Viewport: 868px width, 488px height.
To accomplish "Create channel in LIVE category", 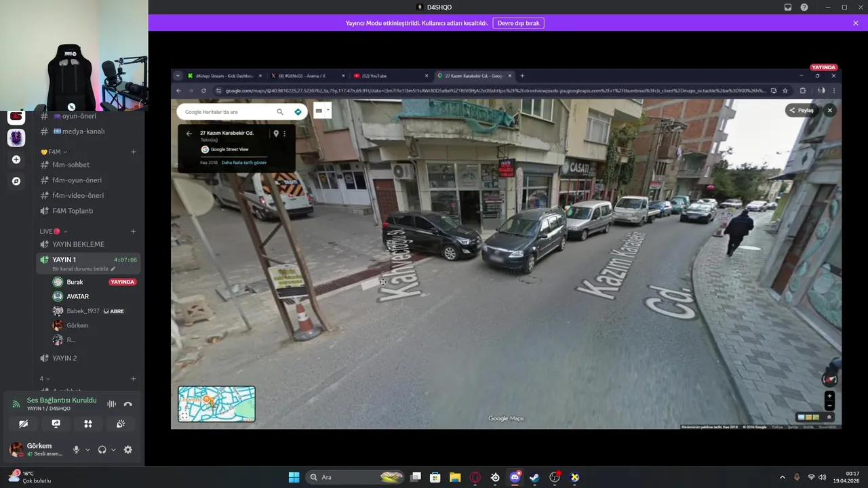I will click(x=133, y=231).
